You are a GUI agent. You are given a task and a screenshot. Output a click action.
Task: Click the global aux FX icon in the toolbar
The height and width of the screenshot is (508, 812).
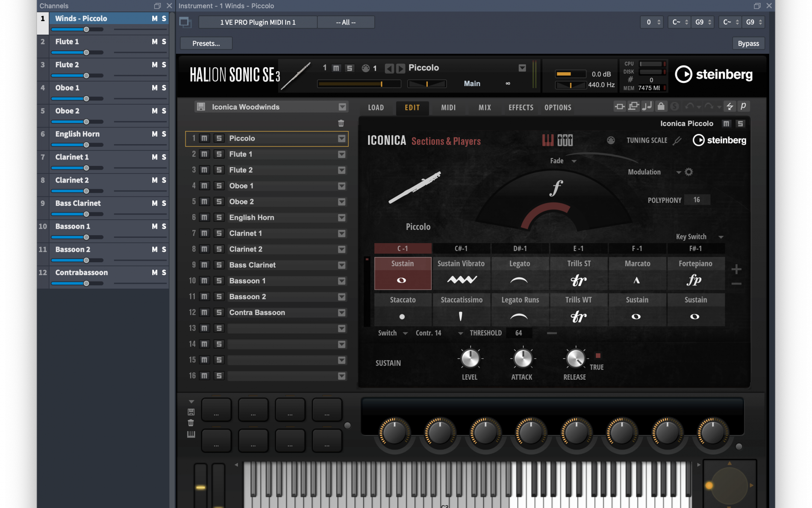[x=633, y=107]
